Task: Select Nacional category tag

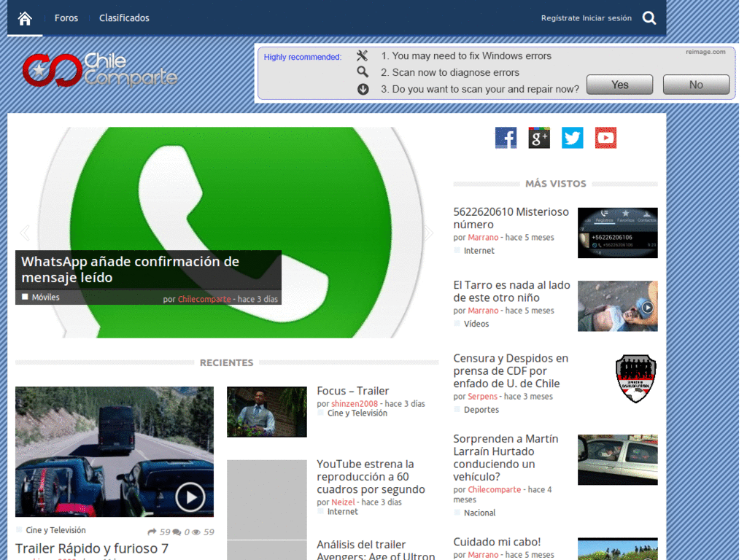Action: [x=479, y=513]
